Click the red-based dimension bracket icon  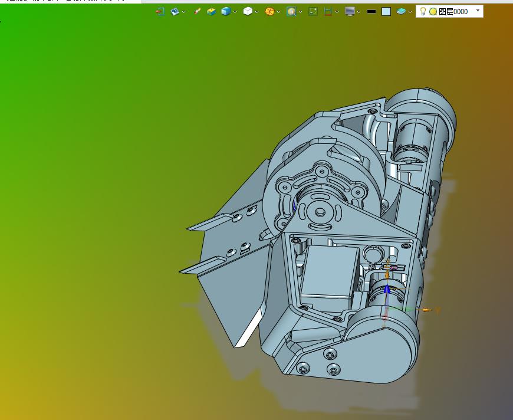point(328,12)
